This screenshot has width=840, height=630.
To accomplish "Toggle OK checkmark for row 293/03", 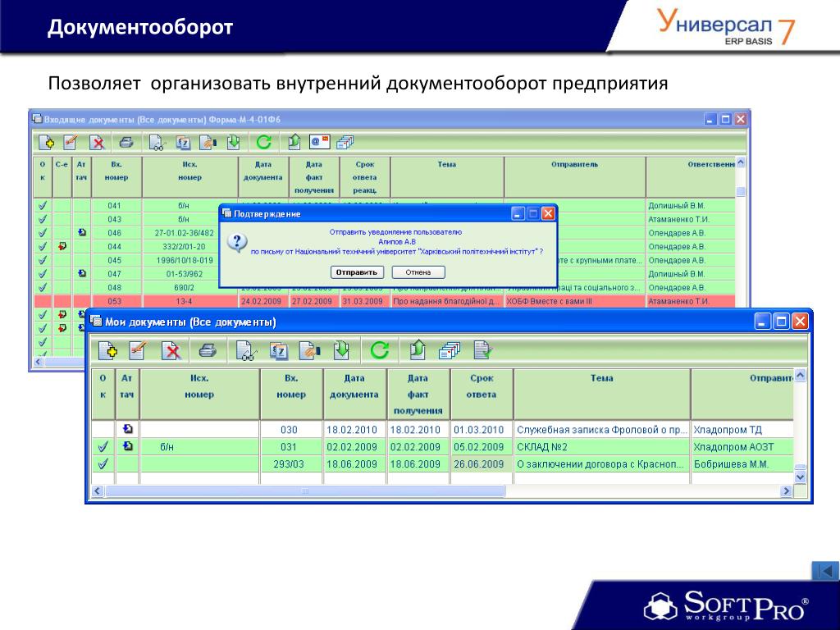I will point(103,464).
